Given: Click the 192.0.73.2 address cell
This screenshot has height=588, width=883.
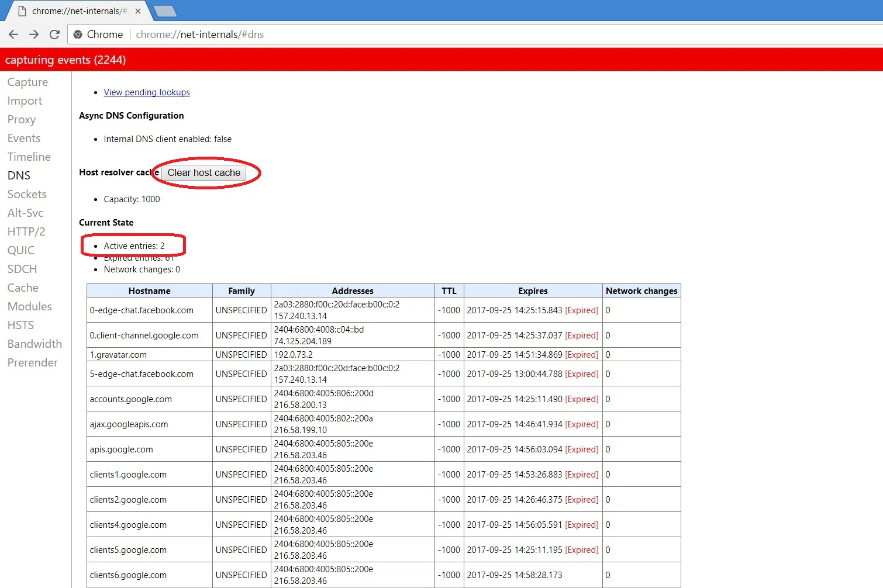Looking at the screenshot, I should (x=353, y=354).
